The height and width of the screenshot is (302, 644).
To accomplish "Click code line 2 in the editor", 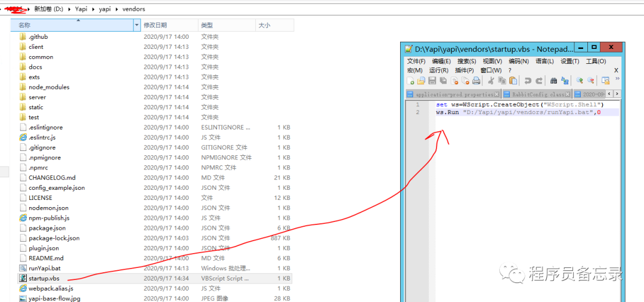I will (527, 112).
